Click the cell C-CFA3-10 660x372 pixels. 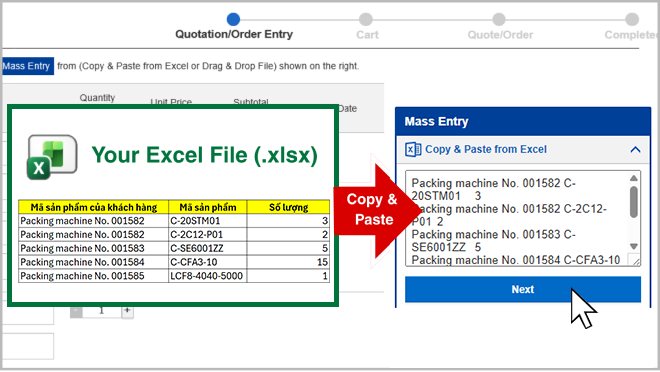208,262
